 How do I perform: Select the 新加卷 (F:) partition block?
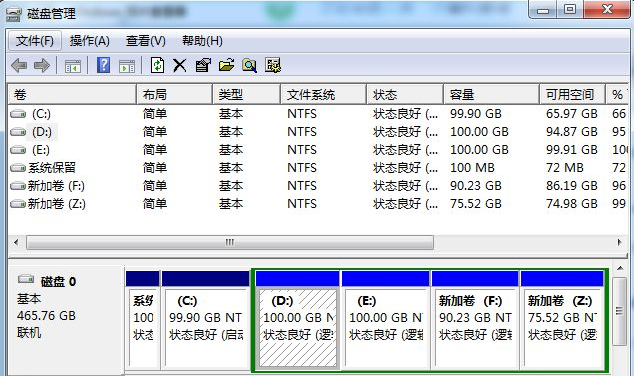(475, 321)
